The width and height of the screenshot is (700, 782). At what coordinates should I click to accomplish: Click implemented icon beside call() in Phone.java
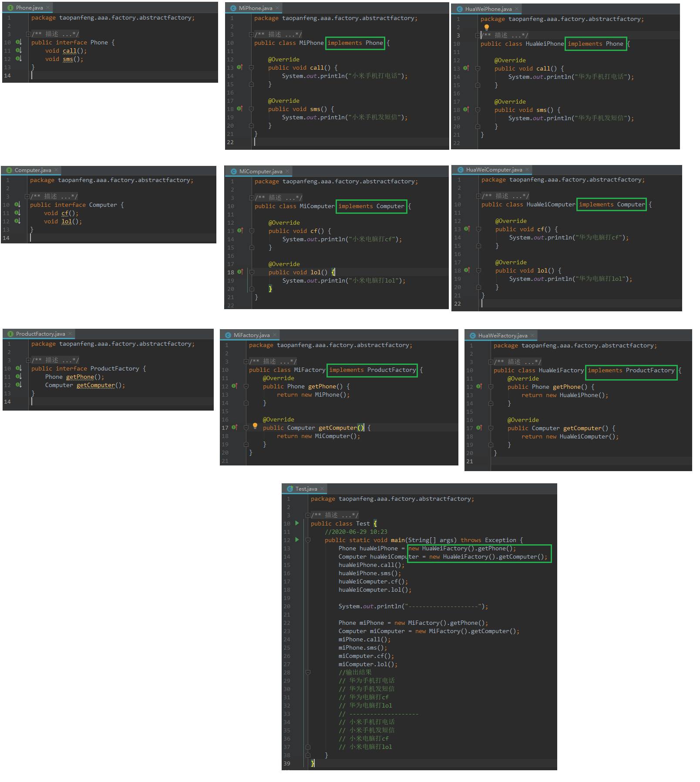19,51
